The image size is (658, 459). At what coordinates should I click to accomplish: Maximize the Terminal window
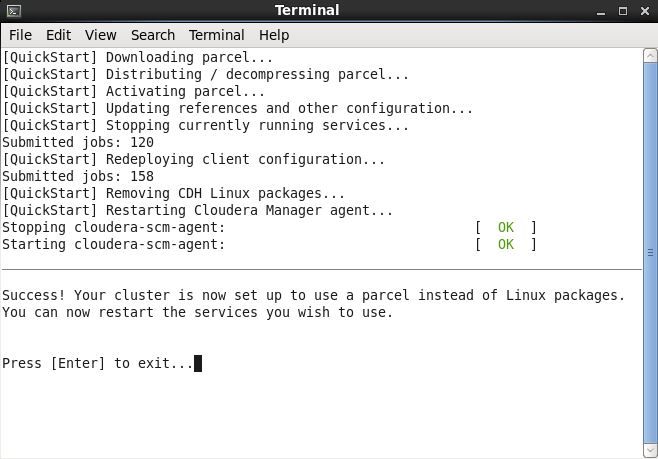coord(622,11)
